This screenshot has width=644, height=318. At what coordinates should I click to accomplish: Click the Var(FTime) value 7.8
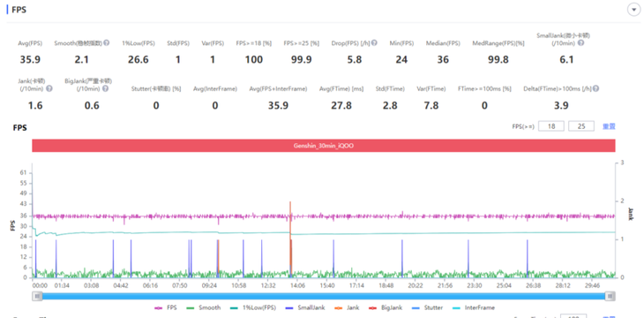point(431,106)
